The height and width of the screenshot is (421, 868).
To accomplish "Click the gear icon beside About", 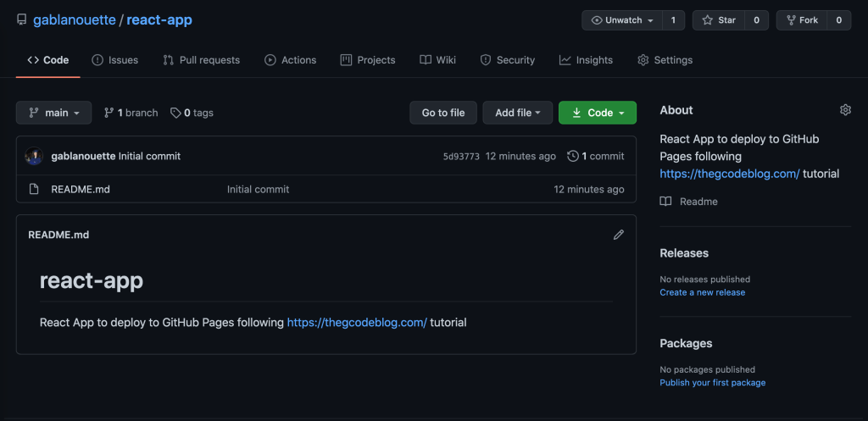I will [x=845, y=110].
